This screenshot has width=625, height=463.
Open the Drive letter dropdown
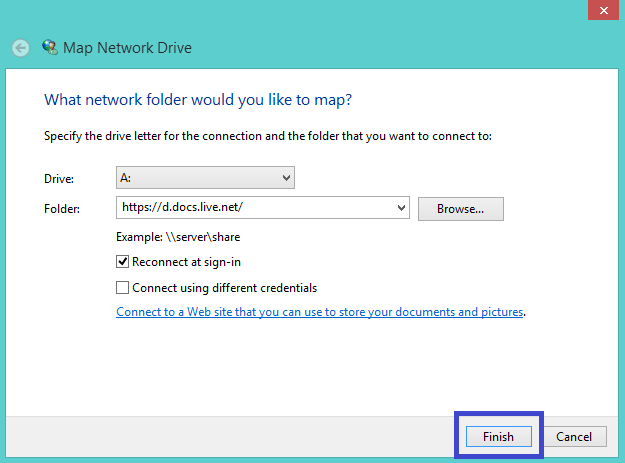[205, 178]
